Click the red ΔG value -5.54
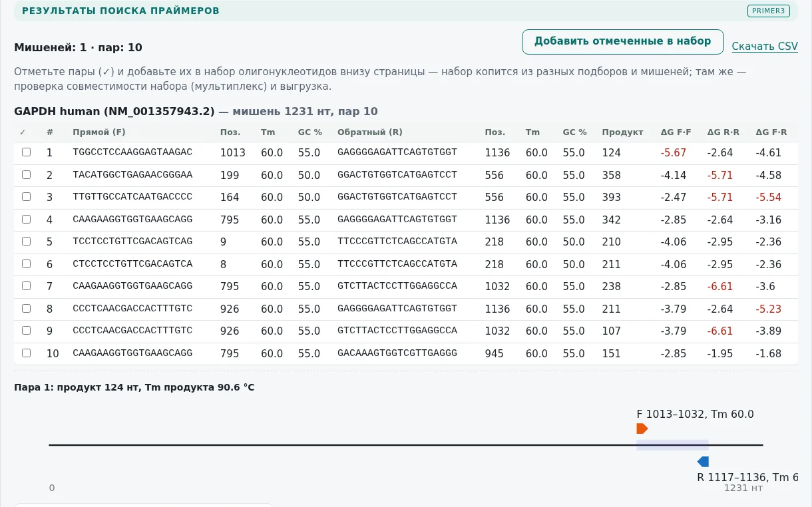812x507 pixels. [769, 198]
